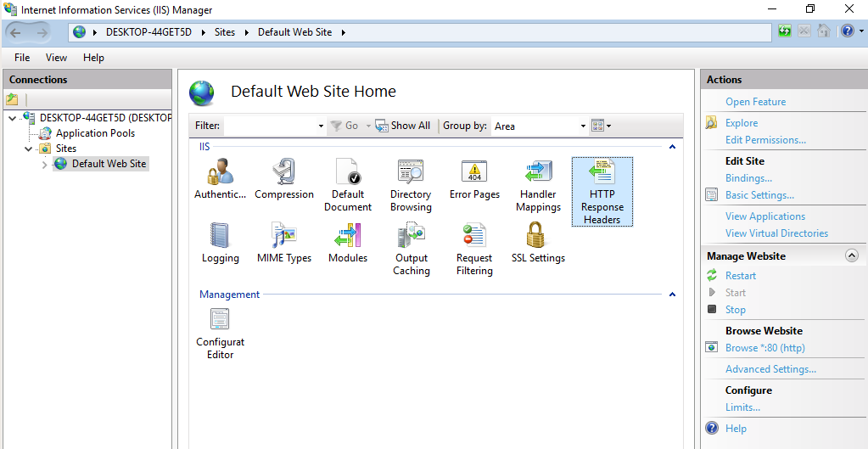Click Sites in the address breadcrumb
Image resolution: width=868 pixels, height=449 pixels.
coord(225,32)
